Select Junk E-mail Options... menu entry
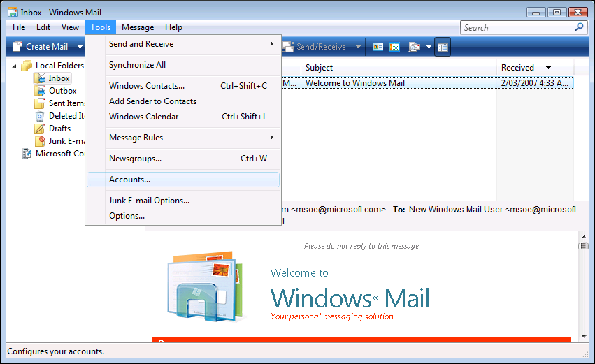The height and width of the screenshot is (364, 595). (x=149, y=201)
